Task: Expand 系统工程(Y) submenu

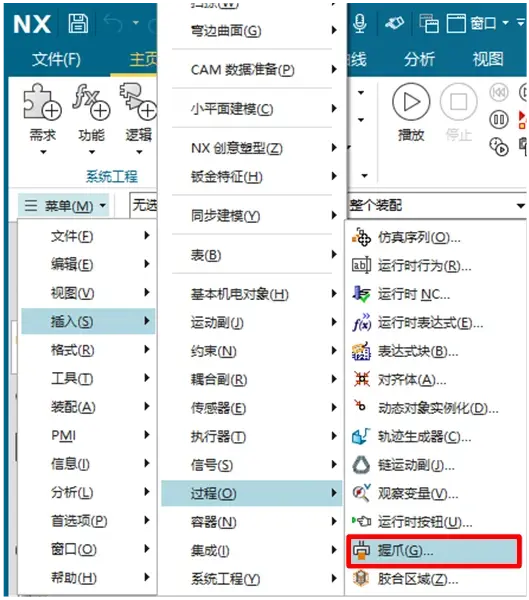Action: click(251, 579)
